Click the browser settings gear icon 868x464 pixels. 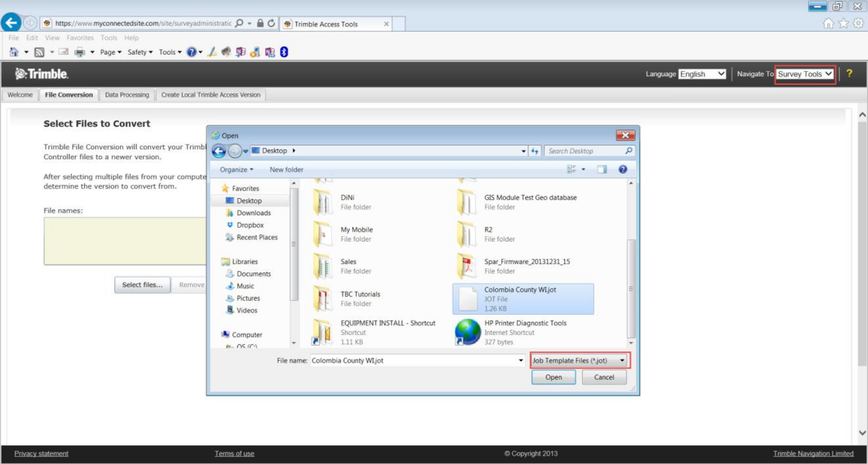coord(858,23)
